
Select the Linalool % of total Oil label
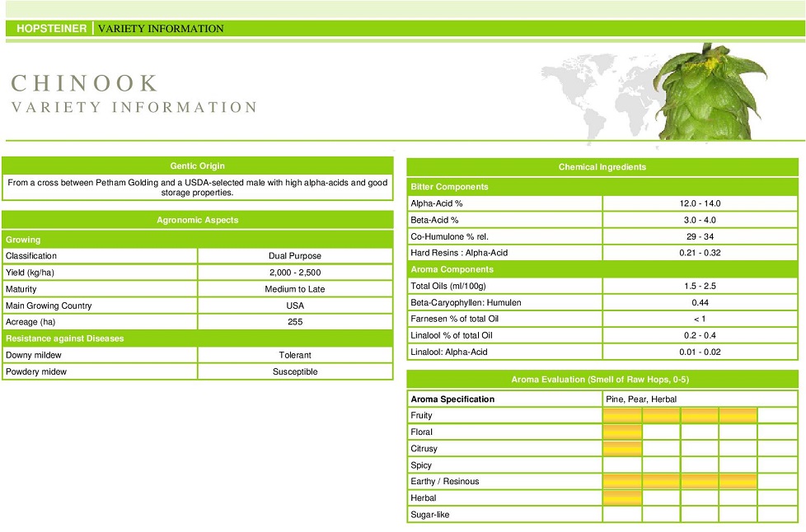coord(452,335)
